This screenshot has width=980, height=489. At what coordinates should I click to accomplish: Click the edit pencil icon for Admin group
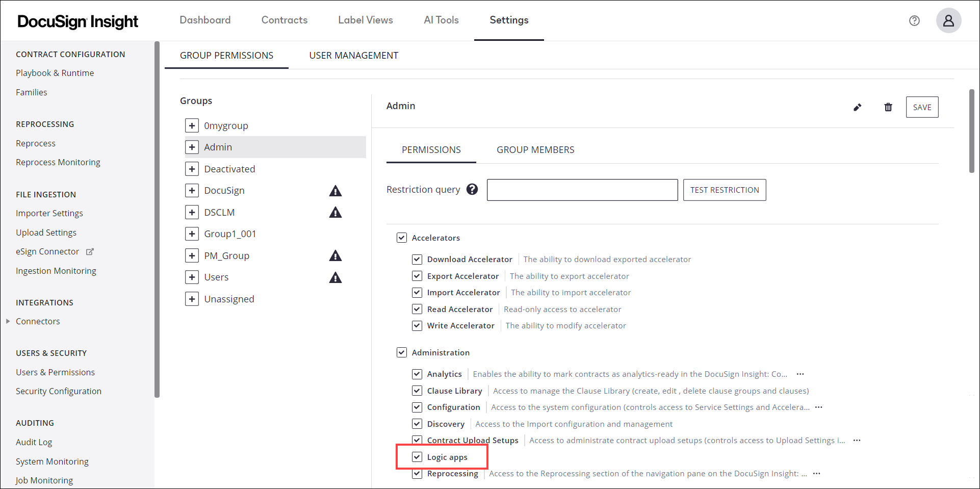click(x=858, y=107)
